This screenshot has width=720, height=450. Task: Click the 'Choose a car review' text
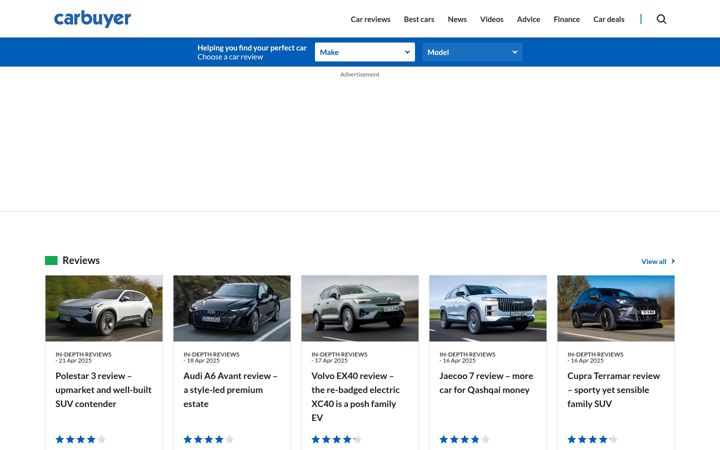point(230,57)
